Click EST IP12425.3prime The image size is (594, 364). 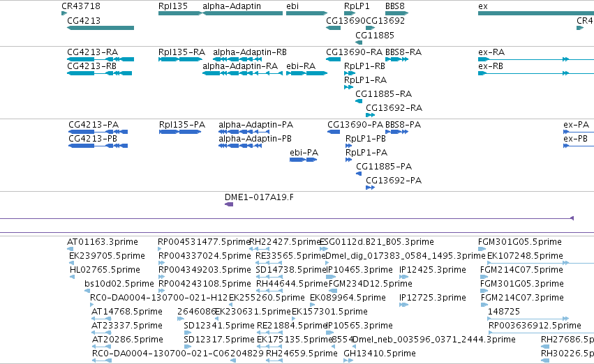point(432,269)
